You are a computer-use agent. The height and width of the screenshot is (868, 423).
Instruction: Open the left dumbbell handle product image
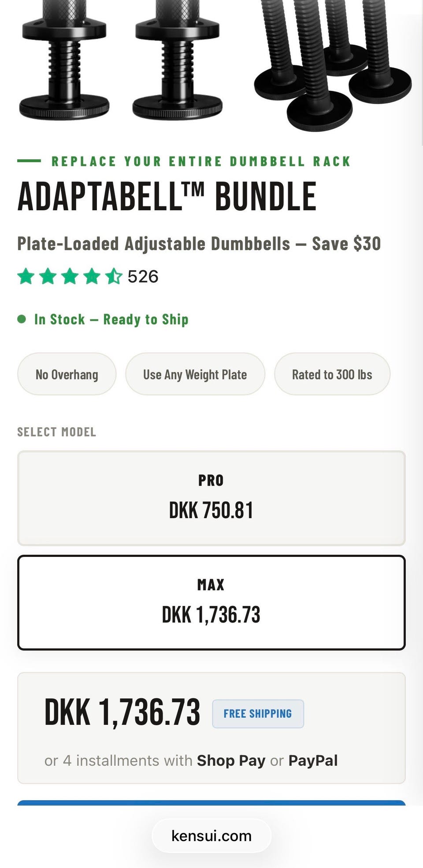(64, 62)
